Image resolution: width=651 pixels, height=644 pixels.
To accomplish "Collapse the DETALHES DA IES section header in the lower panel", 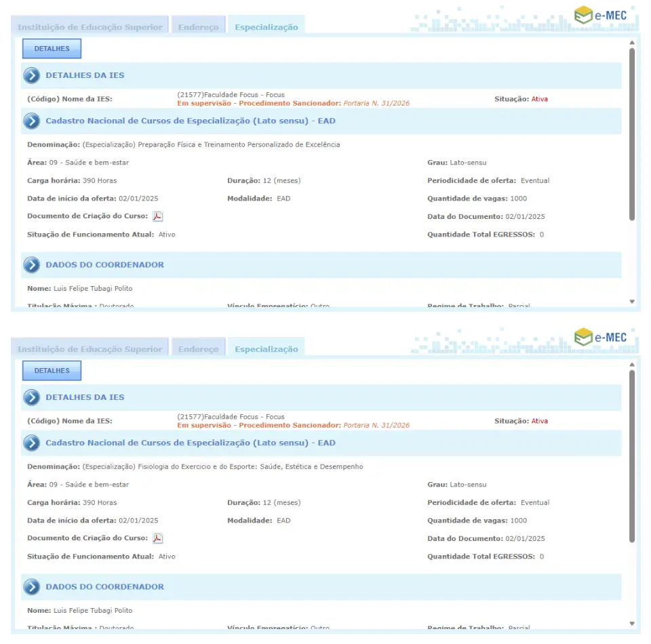I will [x=85, y=397].
